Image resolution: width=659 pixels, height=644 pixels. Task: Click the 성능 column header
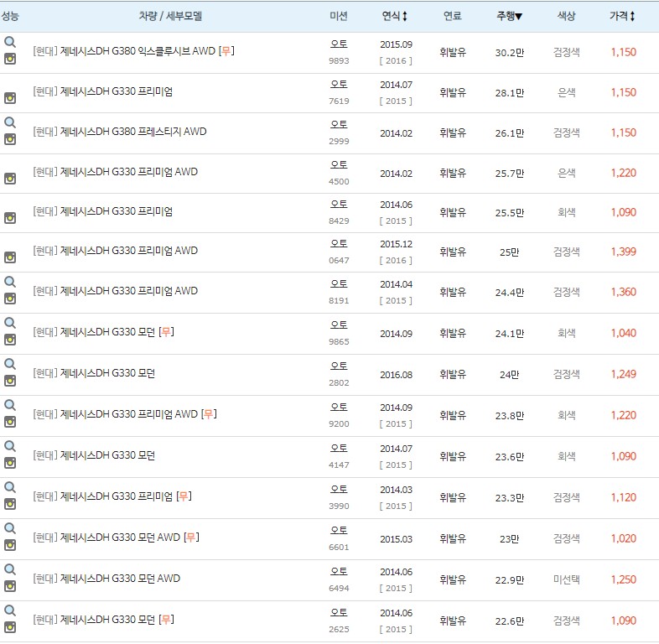(10, 16)
